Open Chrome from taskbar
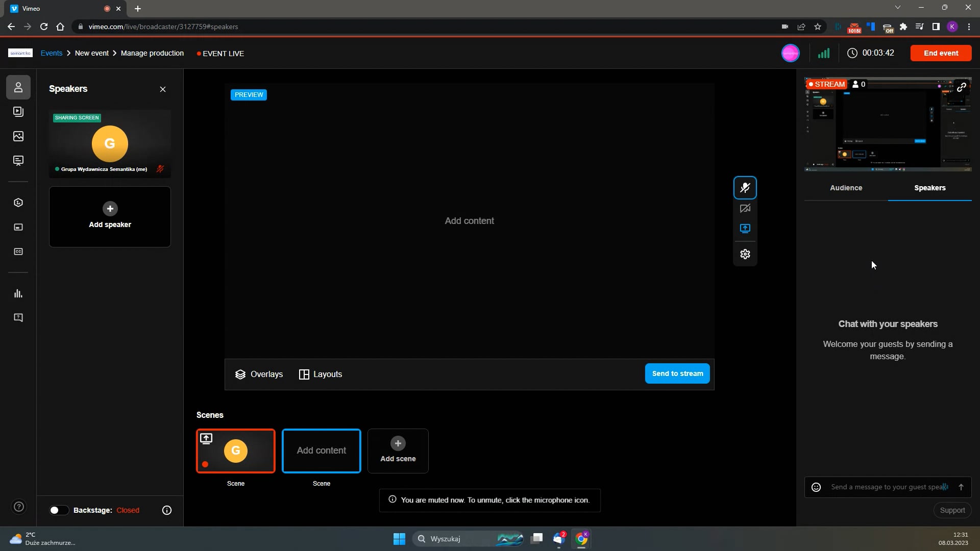The width and height of the screenshot is (980, 551). pos(581,539)
